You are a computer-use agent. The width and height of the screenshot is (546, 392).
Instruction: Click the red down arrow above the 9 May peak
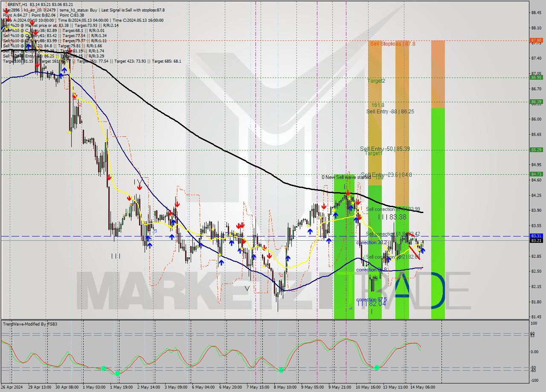coord(348,193)
